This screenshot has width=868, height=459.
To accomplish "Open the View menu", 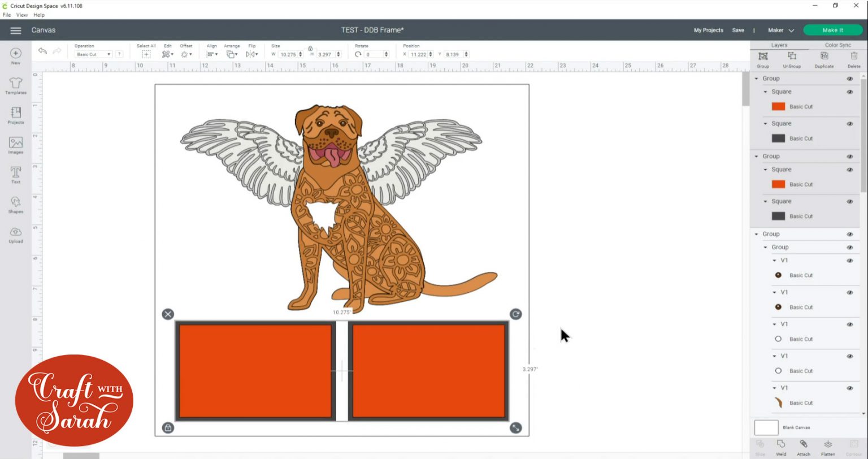I will 22,15.
